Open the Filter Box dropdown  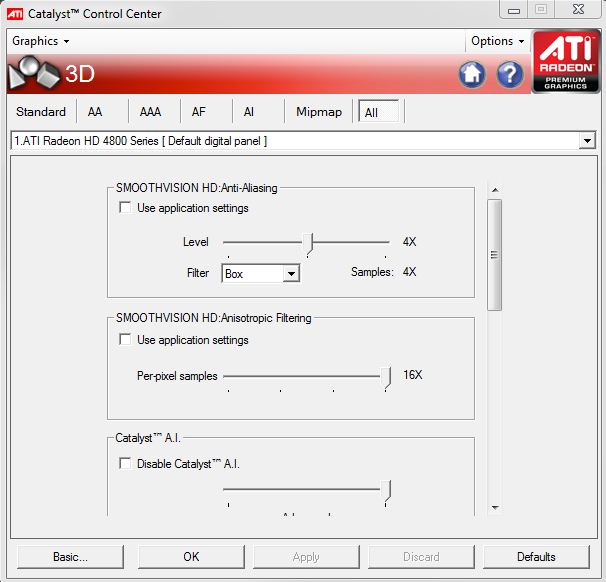(291, 274)
